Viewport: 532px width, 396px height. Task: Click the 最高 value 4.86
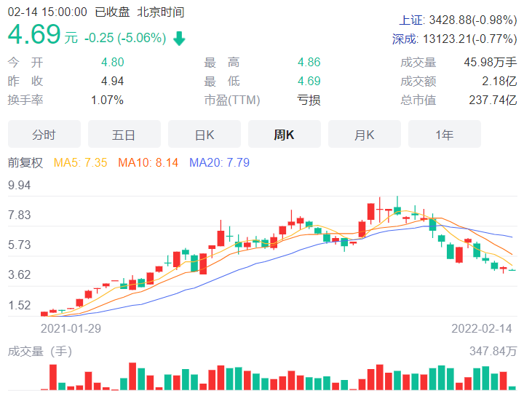[309, 62]
